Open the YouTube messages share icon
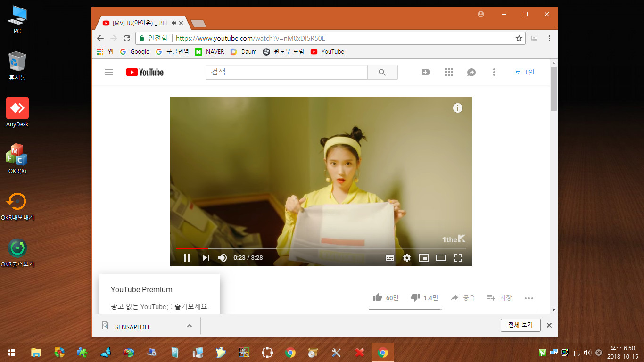The width and height of the screenshot is (644, 362). pyautogui.click(x=471, y=72)
